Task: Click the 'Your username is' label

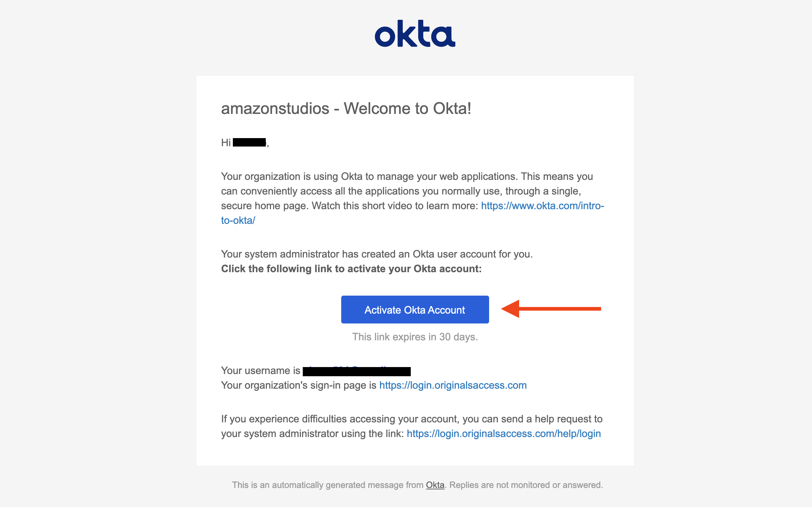Action: [x=260, y=371]
